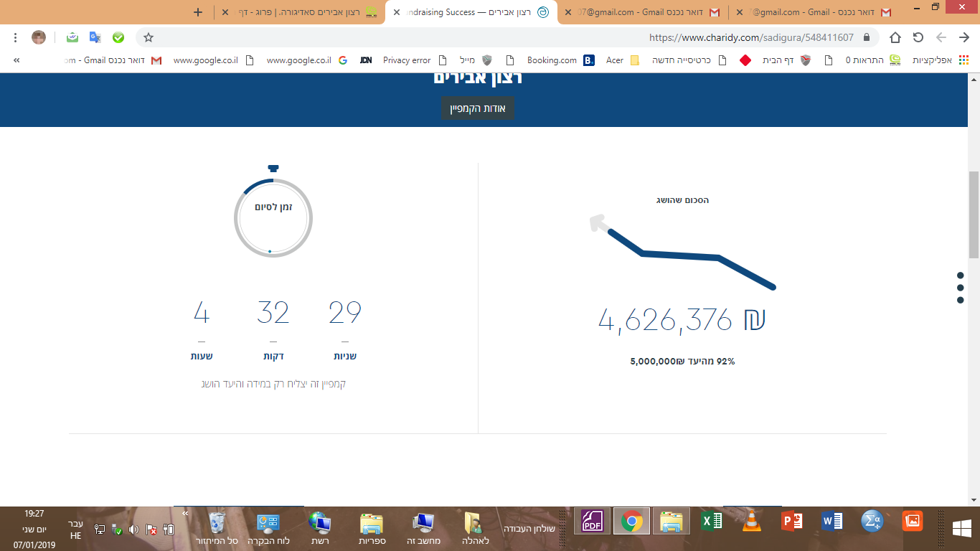Open the Sigma math app on the taskbar
This screenshot has height=551, width=980.
(x=872, y=522)
